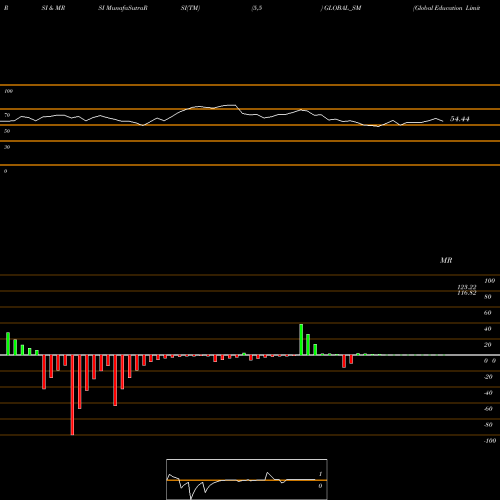
Task: Click the tallest green bar mid-chart
Action: [x=301, y=340]
